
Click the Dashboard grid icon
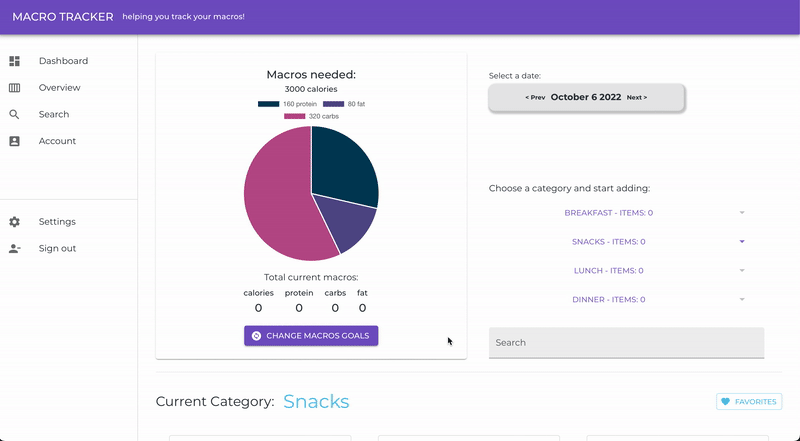click(14, 61)
